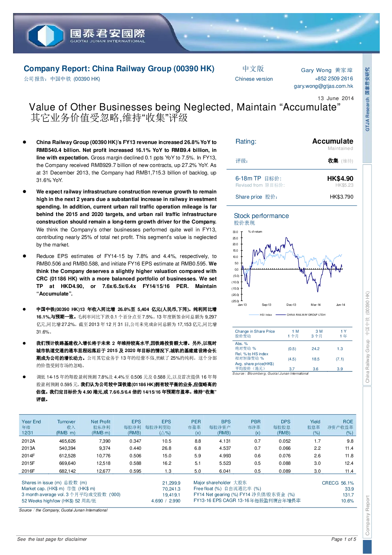Viewport: 392px width, 555px height.
Task: Click the main headline Value of Other Businesses
Action: (x=185, y=107)
